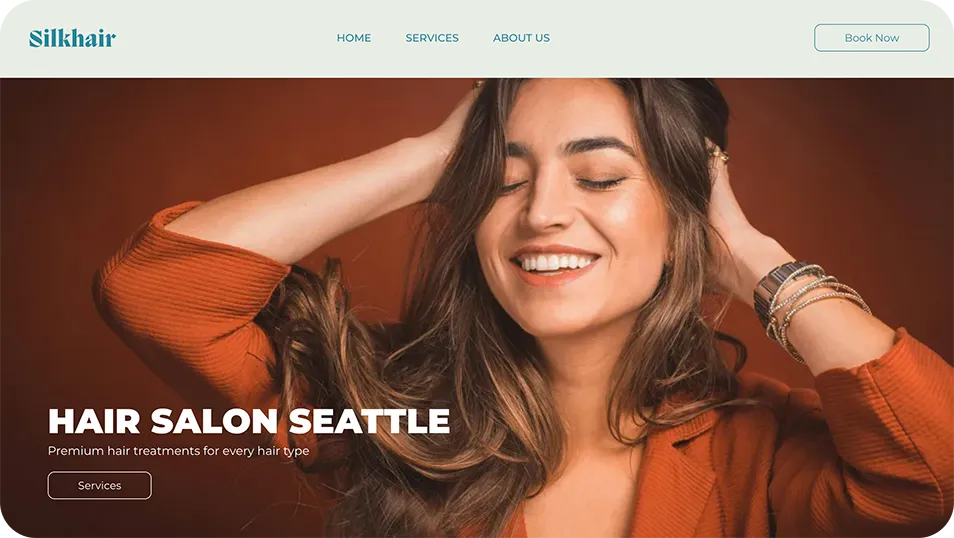Click the gold ring on her finger
954x538 pixels.
pos(720,155)
